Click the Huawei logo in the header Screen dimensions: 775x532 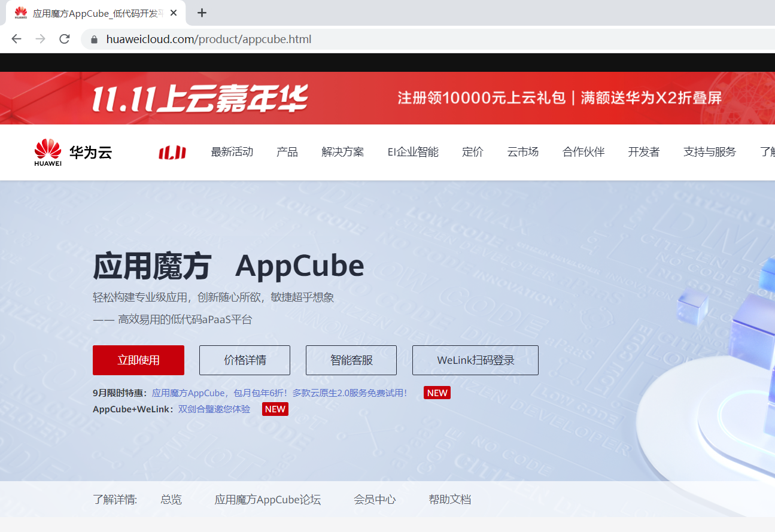(48, 152)
